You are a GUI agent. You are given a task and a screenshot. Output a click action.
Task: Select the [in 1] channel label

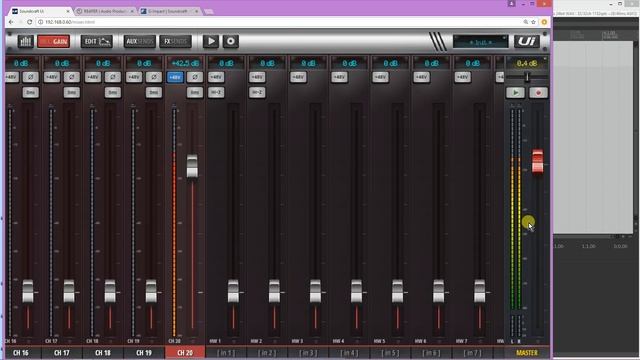click(226, 353)
